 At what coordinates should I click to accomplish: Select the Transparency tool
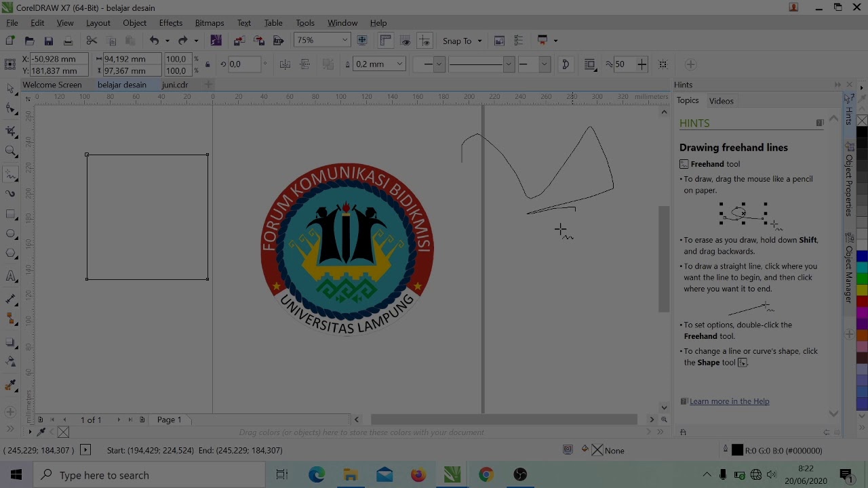pyautogui.click(x=10, y=362)
